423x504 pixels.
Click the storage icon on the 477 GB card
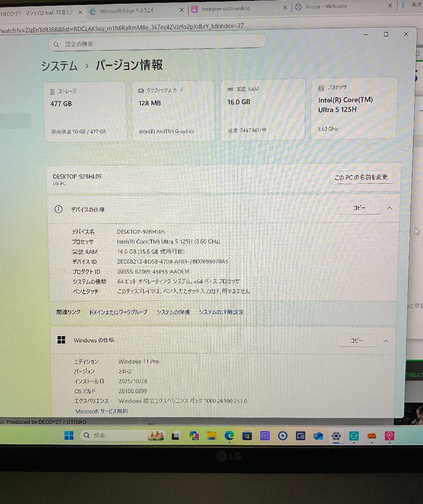53,91
